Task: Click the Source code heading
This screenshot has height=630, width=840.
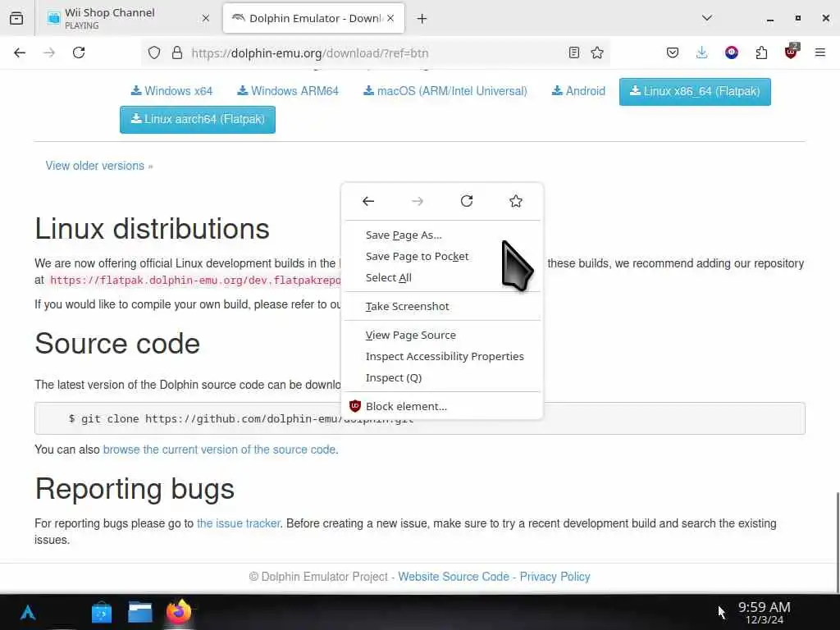Action: tap(117, 344)
